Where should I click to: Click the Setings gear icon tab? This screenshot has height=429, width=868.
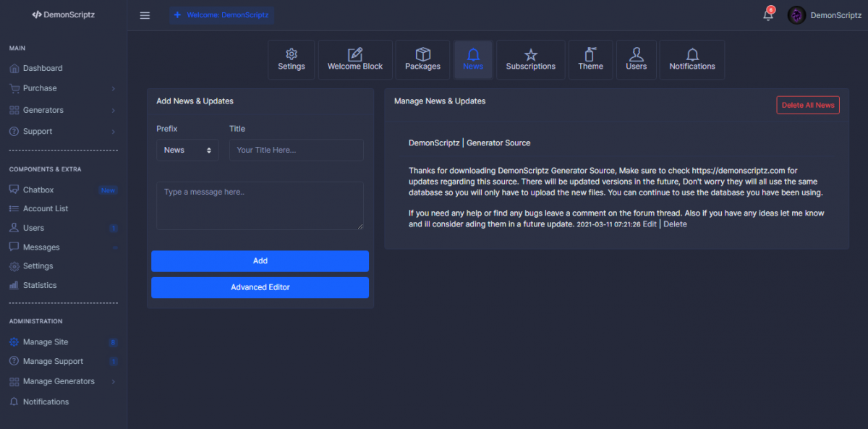coord(292,59)
